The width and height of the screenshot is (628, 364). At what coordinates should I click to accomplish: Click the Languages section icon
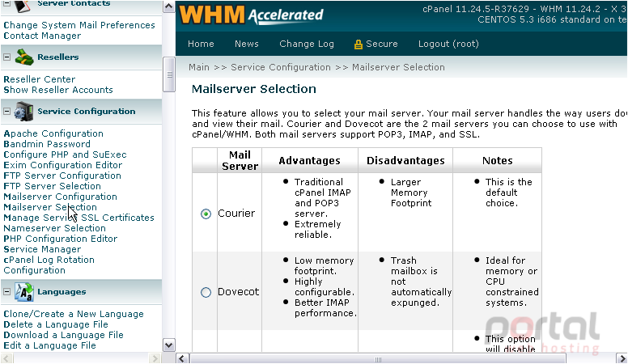tap(24, 292)
